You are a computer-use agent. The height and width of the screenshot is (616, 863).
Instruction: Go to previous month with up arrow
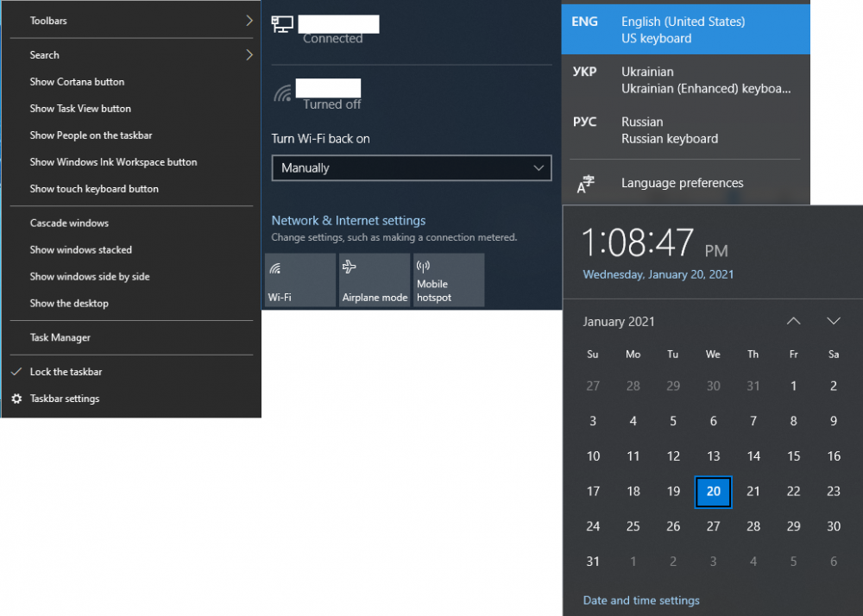pos(793,321)
